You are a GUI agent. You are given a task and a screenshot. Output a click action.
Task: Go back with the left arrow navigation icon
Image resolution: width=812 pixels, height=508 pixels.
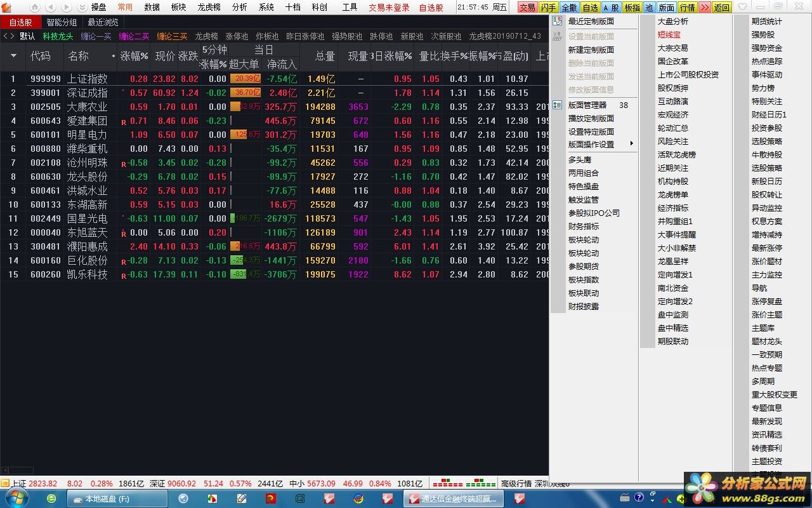(50, 7)
